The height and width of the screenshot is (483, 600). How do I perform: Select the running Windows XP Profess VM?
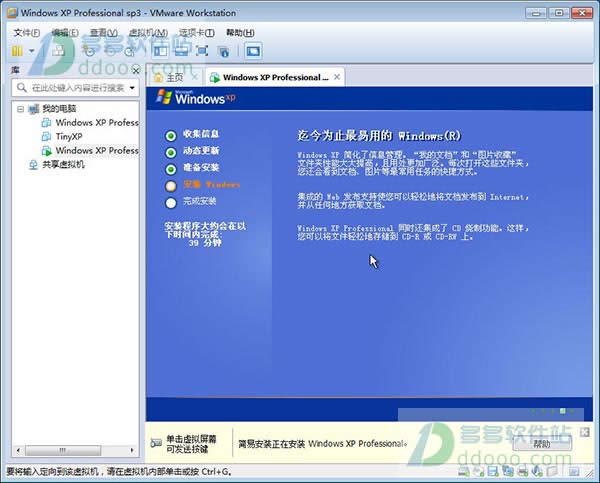click(x=96, y=150)
